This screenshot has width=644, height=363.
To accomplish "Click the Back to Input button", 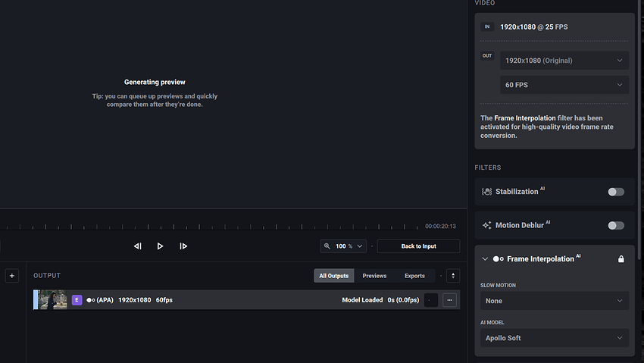I will tap(418, 246).
